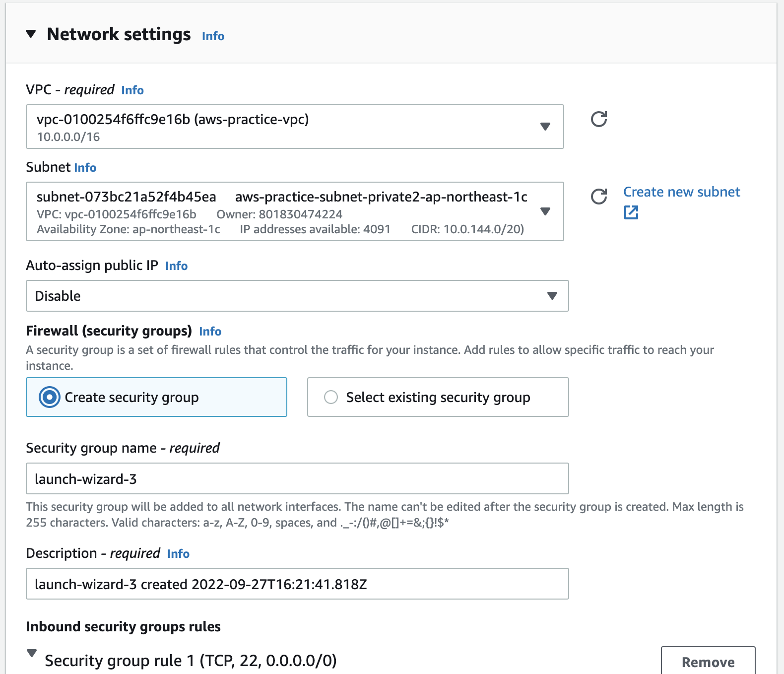Refresh the VPC list

point(599,119)
